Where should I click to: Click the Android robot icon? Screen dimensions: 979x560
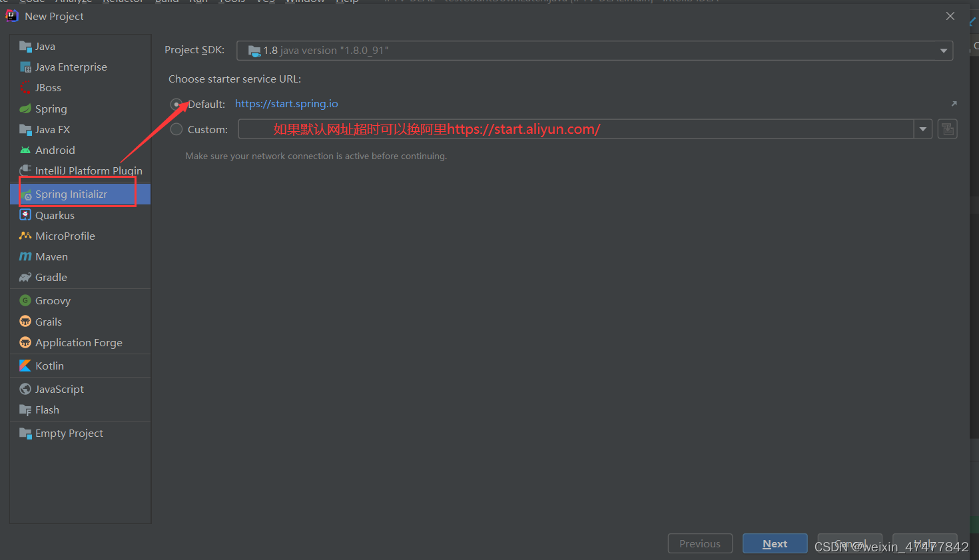point(25,150)
